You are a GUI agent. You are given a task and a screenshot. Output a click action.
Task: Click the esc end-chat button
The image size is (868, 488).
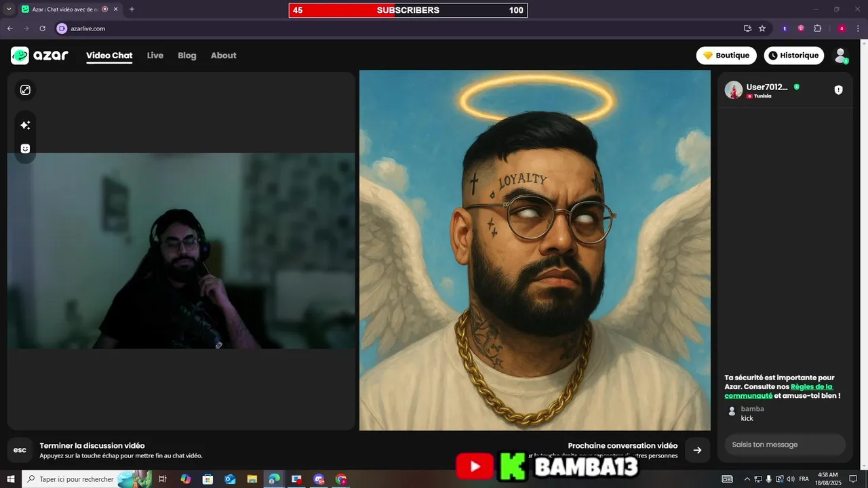[x=20, y=450]
